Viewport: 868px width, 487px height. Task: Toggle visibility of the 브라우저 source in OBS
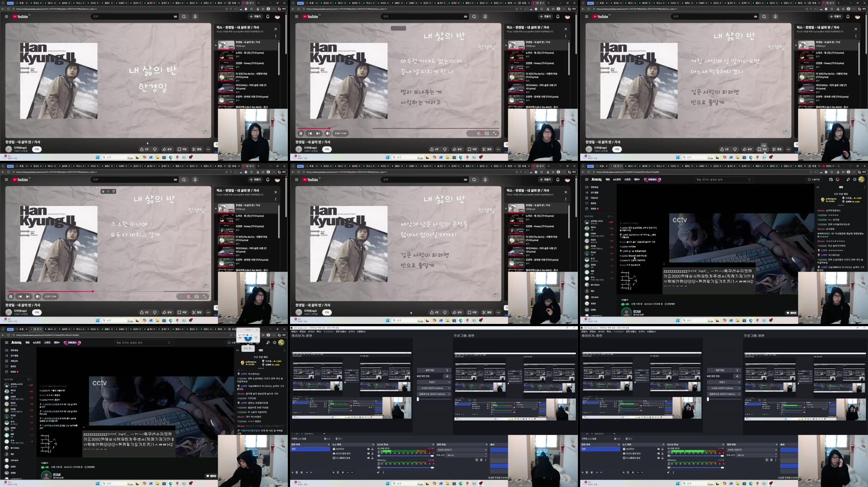(369, 449)
